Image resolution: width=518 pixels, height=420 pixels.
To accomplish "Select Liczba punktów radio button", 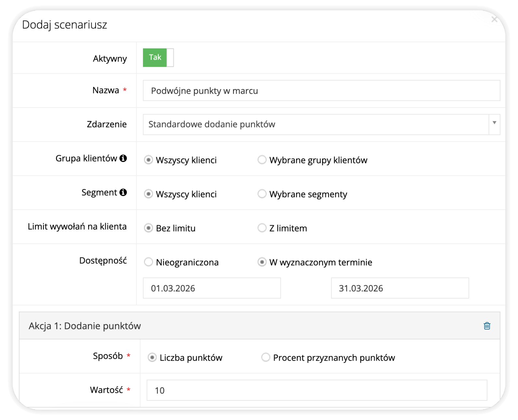I will (x=152, y=357).
